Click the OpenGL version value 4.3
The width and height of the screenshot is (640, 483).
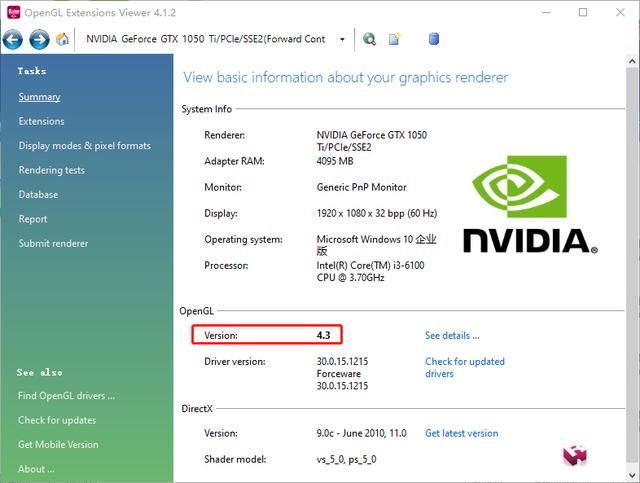[x=323, y=335]
